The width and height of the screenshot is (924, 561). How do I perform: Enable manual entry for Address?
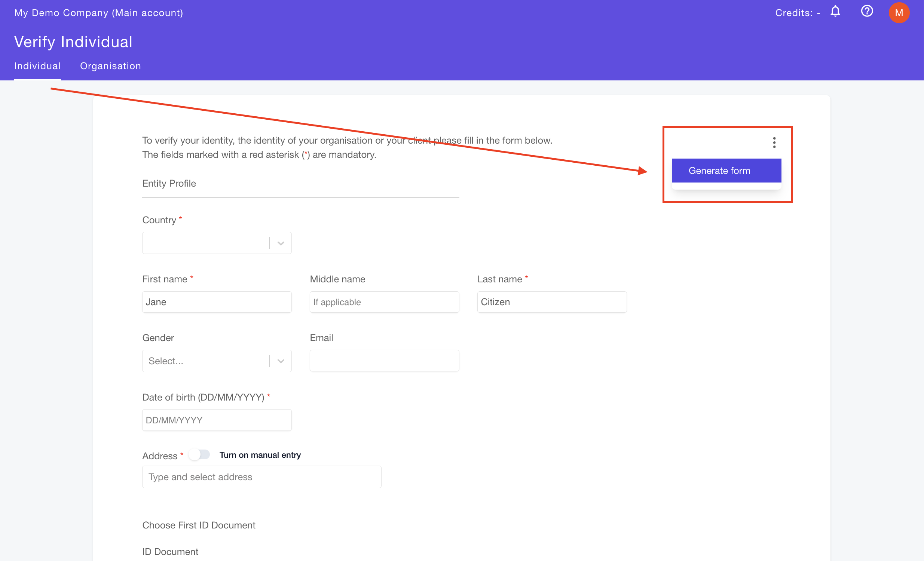(200, 454)
